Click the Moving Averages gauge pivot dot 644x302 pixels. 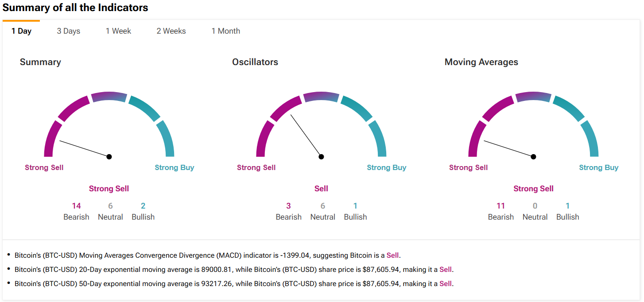point(533,157)
